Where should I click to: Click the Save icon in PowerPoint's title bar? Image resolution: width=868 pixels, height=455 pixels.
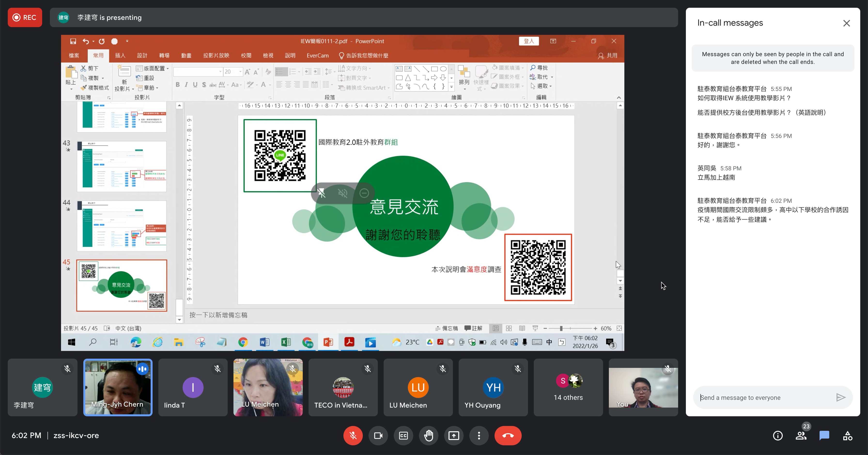(73, 41)
